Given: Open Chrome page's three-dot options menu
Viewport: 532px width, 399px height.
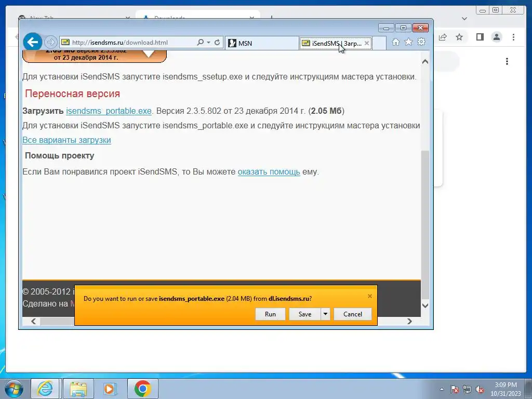Looking at the screenshot, I should (x=507, y=61).
